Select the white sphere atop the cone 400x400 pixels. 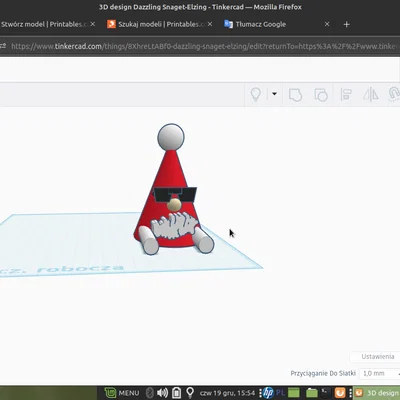coord(171,137)
